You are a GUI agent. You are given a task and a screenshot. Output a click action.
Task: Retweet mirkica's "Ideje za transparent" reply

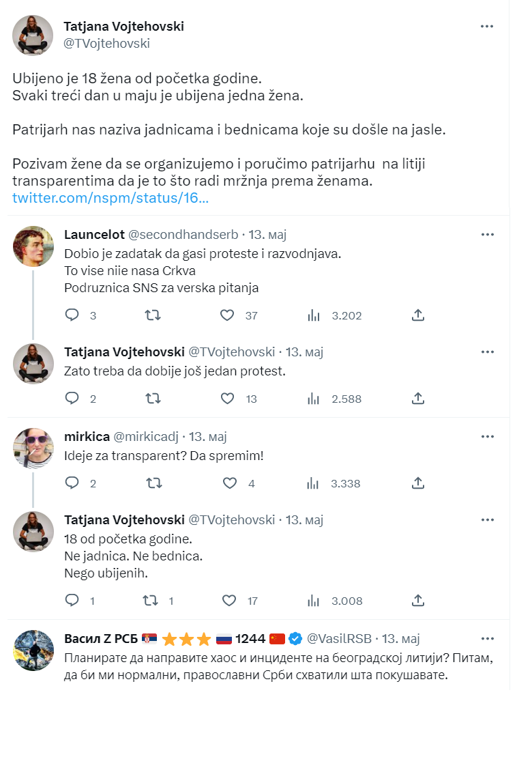tap(154, 483)
